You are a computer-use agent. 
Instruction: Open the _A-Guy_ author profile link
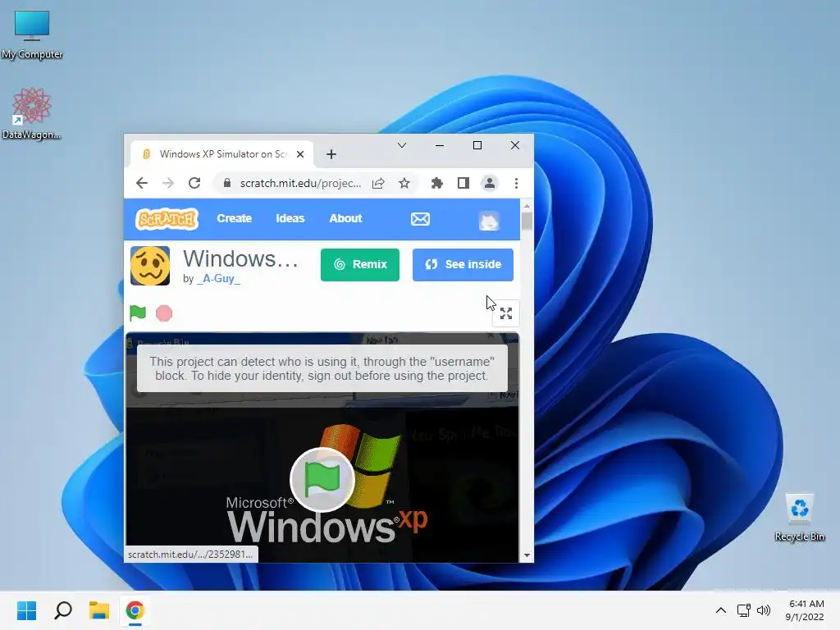click(218, 279)
